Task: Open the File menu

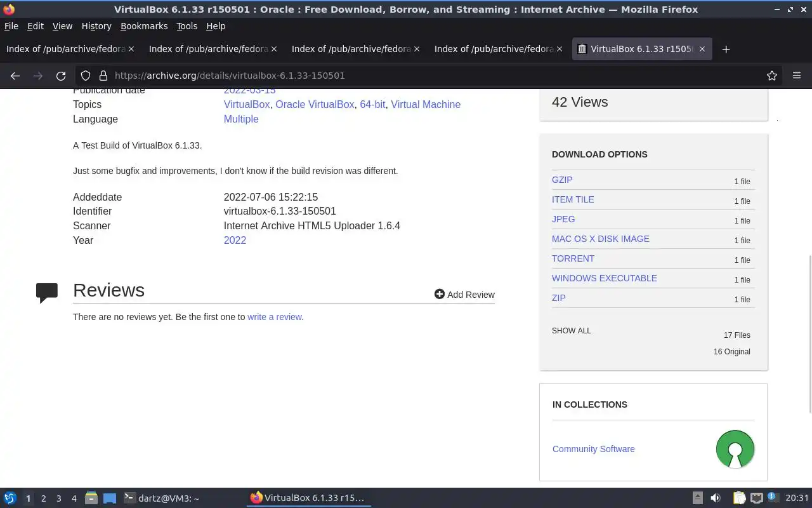Action: [x=11, y=26]
